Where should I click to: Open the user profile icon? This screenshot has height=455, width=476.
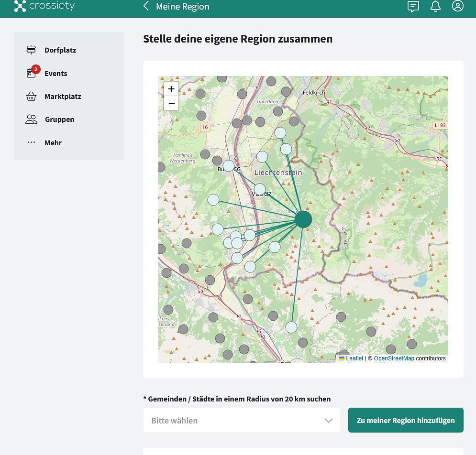click(x=458, y=6)
